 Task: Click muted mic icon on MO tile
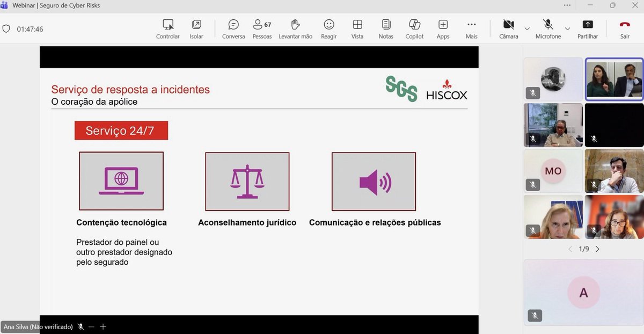click(533, 185)
